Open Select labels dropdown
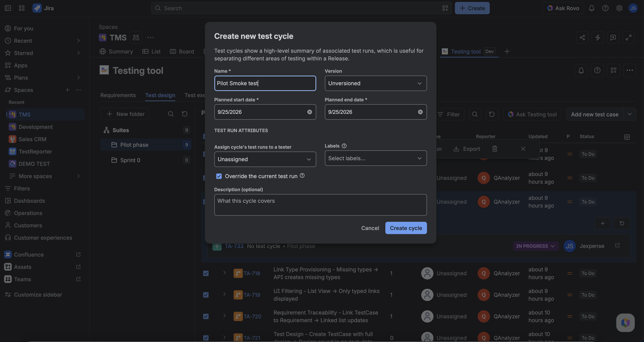The width and height of the screenshot is (644, 342). tap(376, 158)
